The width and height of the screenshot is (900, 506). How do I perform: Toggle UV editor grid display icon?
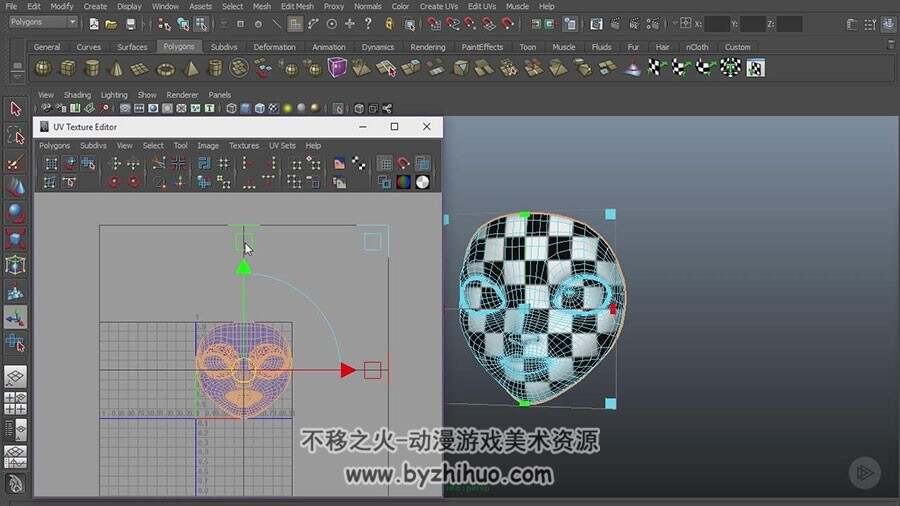tap(385, 164)
